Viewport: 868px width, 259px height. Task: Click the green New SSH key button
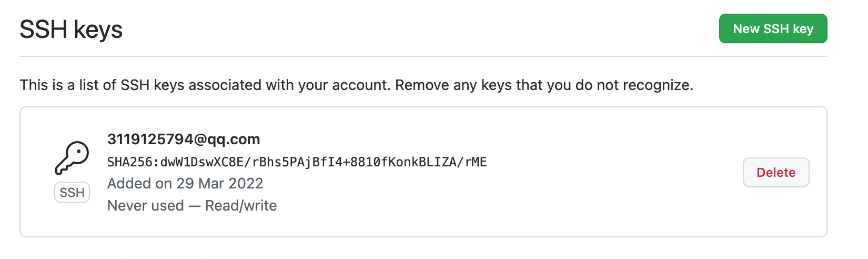click(773, 28)
